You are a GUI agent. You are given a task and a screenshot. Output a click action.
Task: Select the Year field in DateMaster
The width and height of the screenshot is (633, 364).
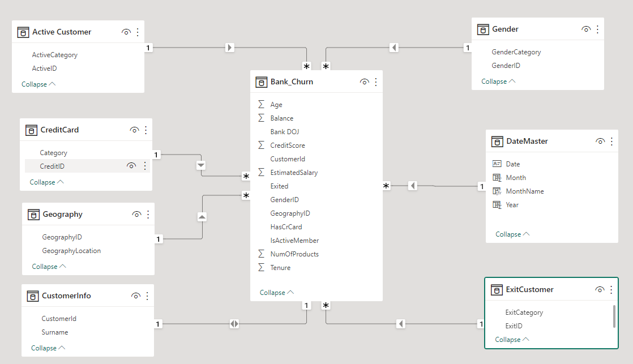coord(512,205)
